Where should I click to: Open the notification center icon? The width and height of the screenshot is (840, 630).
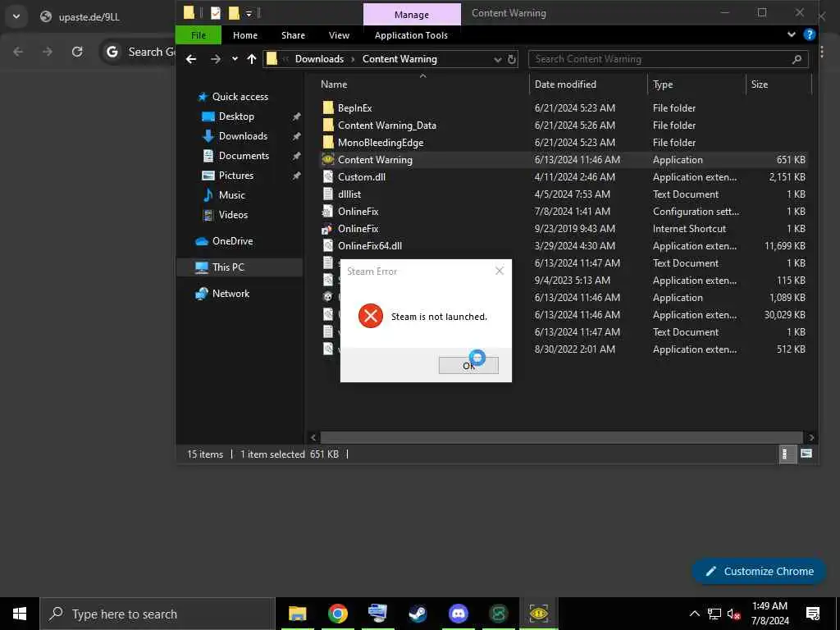click(x=813, y=614)
